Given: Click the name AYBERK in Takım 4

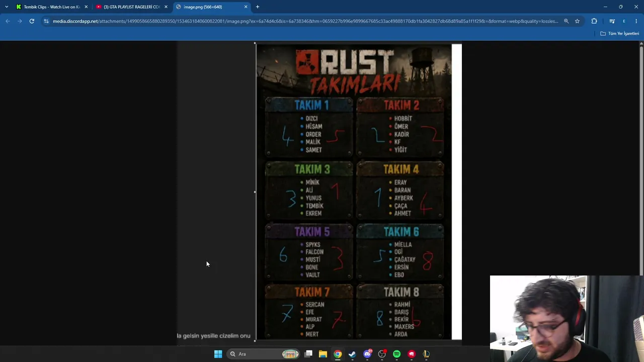Looking at the screenshot, I should [x=404, y=198].
